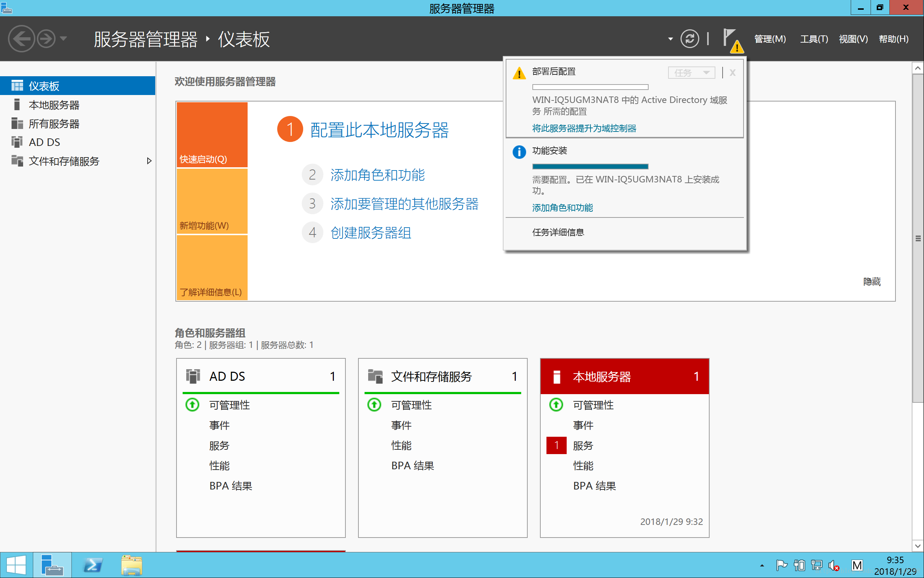924x578 pixels.
Task: Click green manageability icon in 文件和存储服务 tile
Action: [374, 405]
